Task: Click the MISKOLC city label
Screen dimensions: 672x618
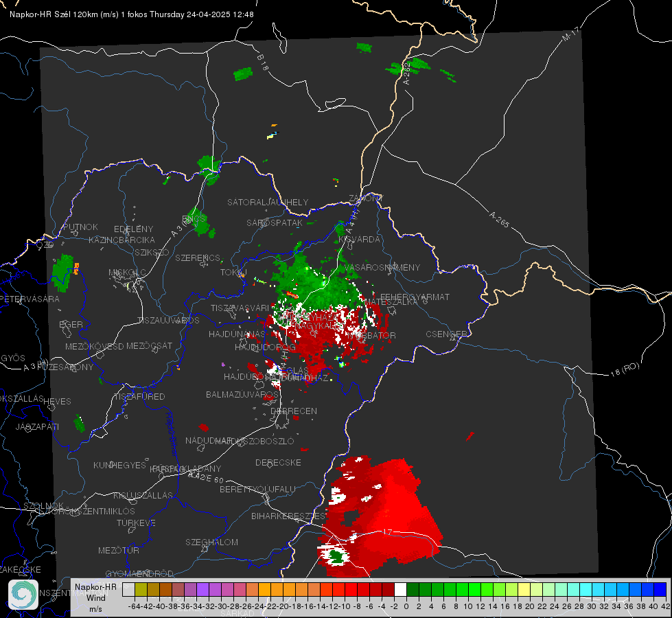Action: (x=127, y=273)
